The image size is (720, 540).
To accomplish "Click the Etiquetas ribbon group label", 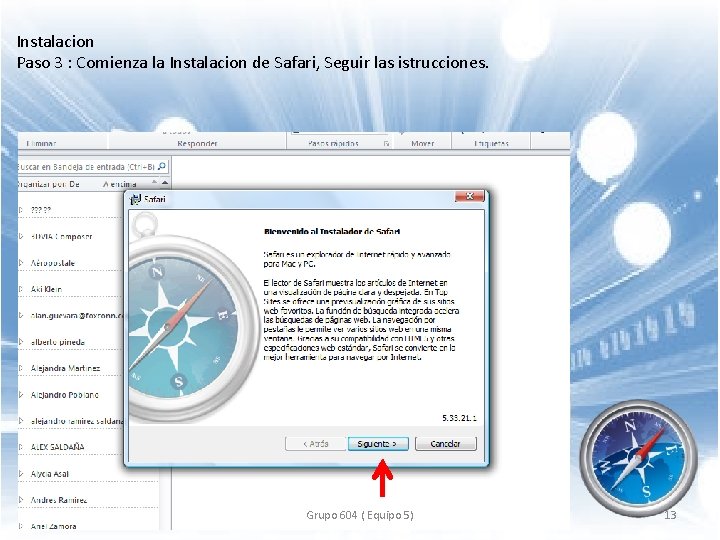I will coord(491,143).
